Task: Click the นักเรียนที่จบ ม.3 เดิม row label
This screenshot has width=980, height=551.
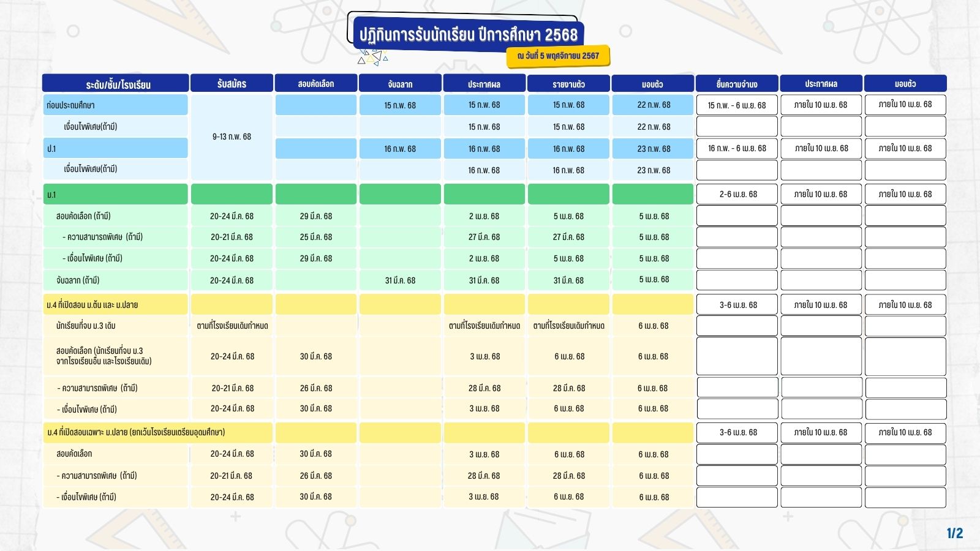Action: pos(116,326)
